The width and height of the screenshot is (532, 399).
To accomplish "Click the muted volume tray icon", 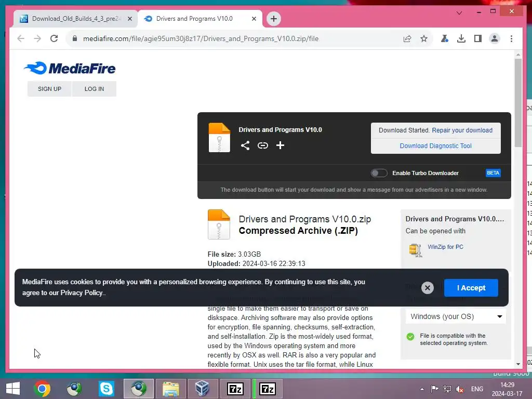I will [x=460, y=389].
